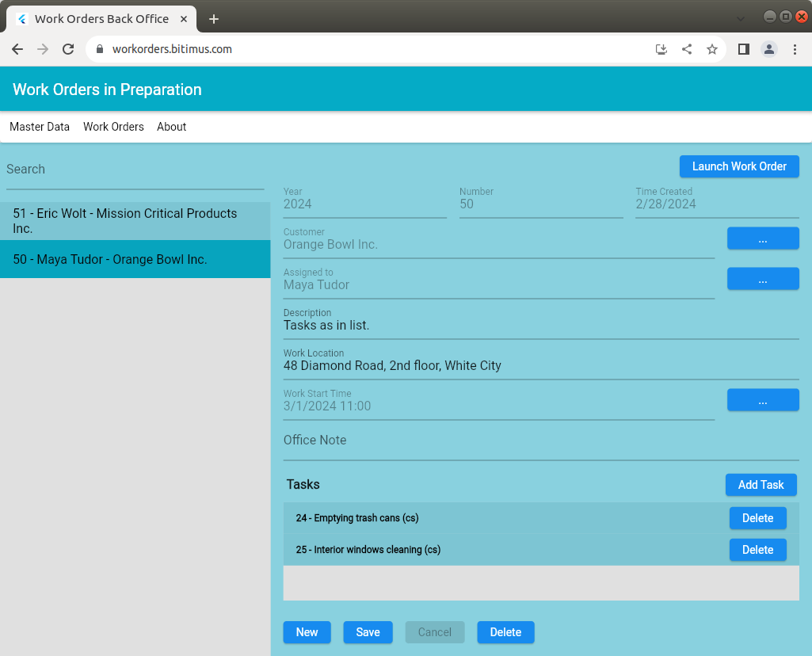
Task: Open the Chrome three-dot menu
Action: [795, 49]
